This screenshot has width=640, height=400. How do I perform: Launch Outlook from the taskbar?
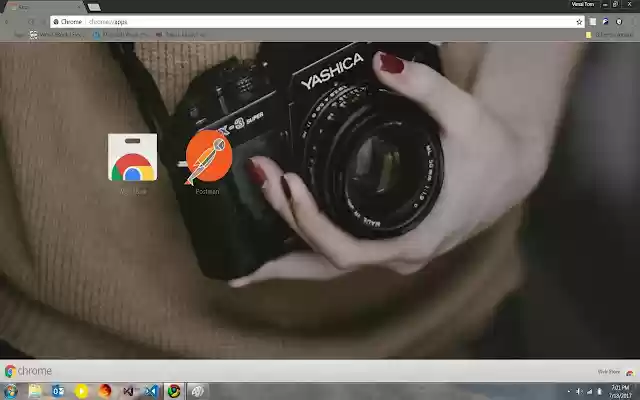tap(58, 391)
